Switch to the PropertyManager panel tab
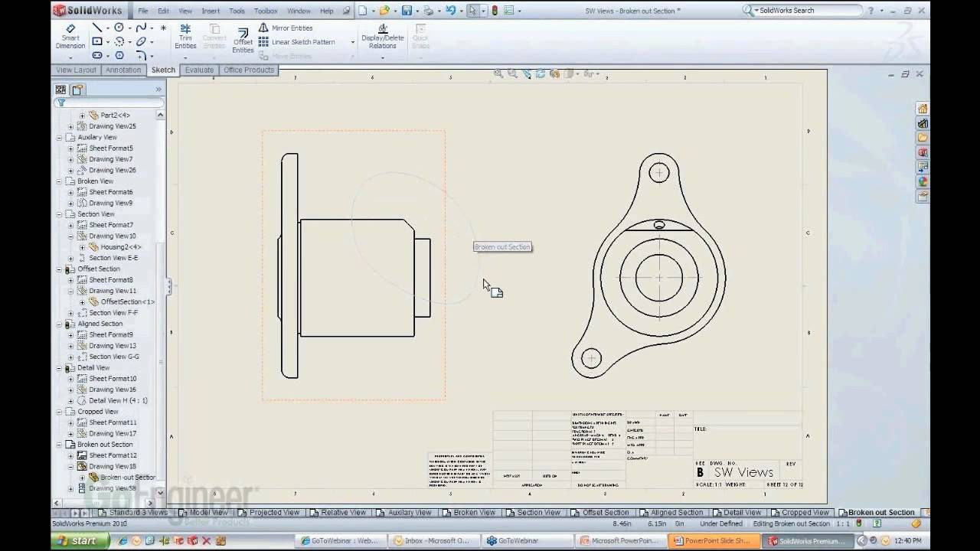The width and height of the screenshot is (980, 551). (77, 90)
